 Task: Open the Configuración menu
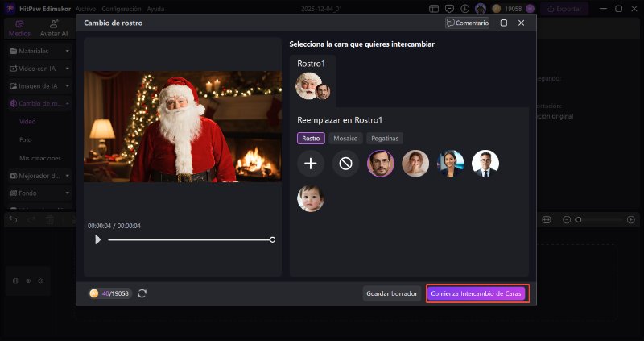[122, 9]
